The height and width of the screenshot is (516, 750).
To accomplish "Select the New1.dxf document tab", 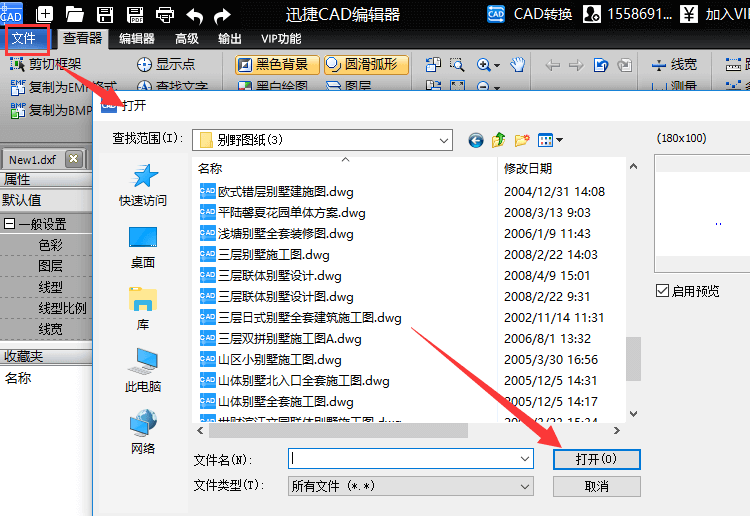I will coord(33,160).
